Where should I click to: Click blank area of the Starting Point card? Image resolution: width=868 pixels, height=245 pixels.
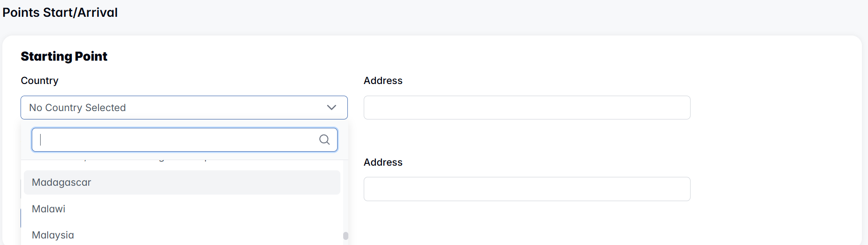[770, 140]
